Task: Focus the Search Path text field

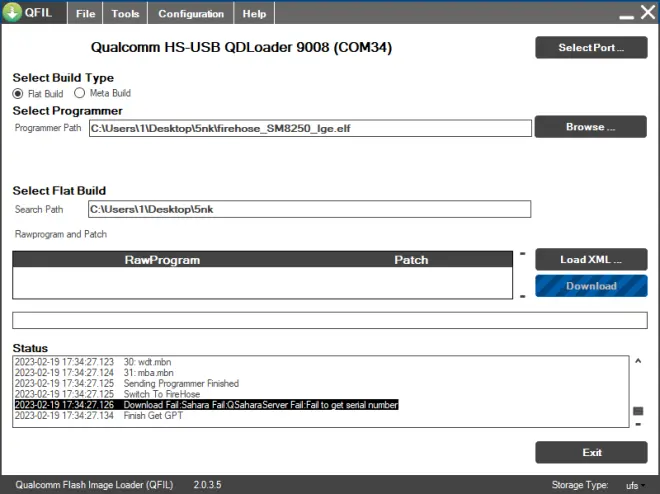Action: click(309, 210)
